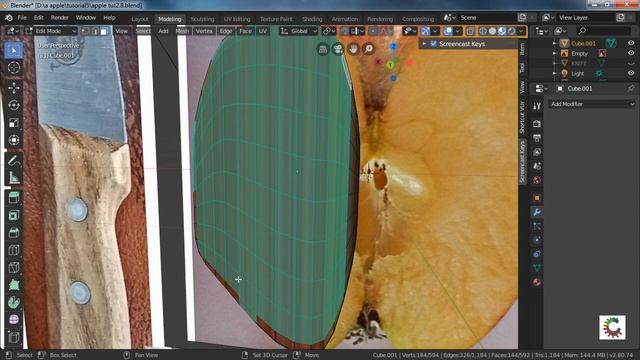
Task: Open the Render properties tab
Action: (x=537, y=124)
